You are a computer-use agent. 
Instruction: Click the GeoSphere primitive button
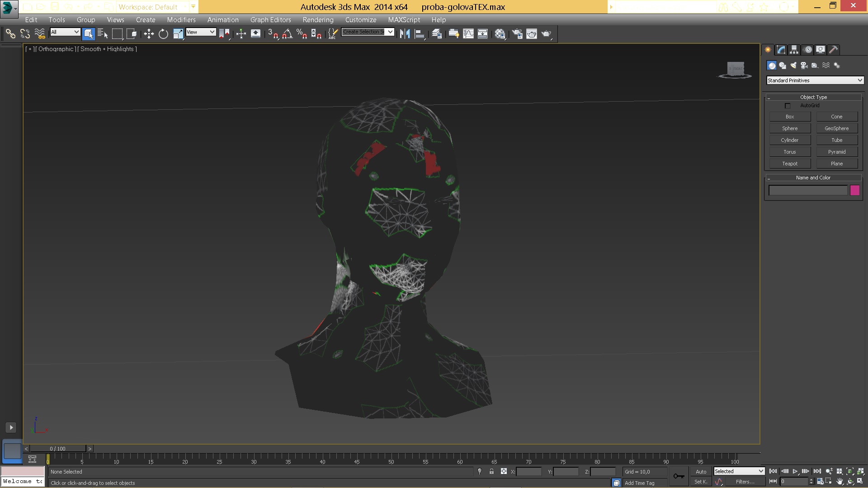[x=836, y=128]
